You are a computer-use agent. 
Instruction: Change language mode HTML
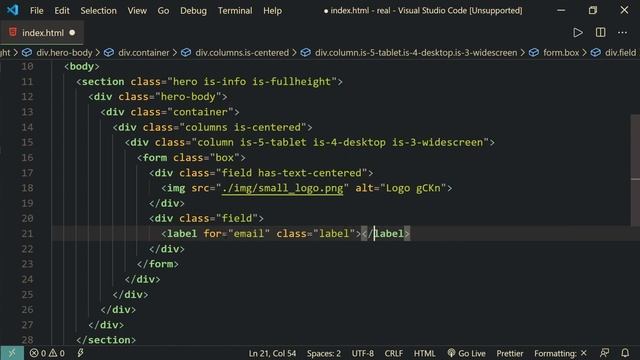pyautogui.click(x=424, y=353)
